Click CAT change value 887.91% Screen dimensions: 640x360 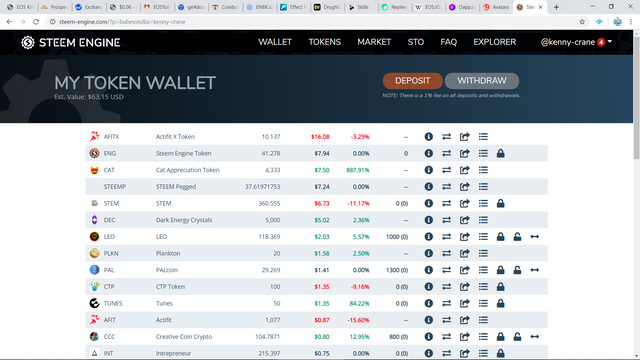coord(358,170)
